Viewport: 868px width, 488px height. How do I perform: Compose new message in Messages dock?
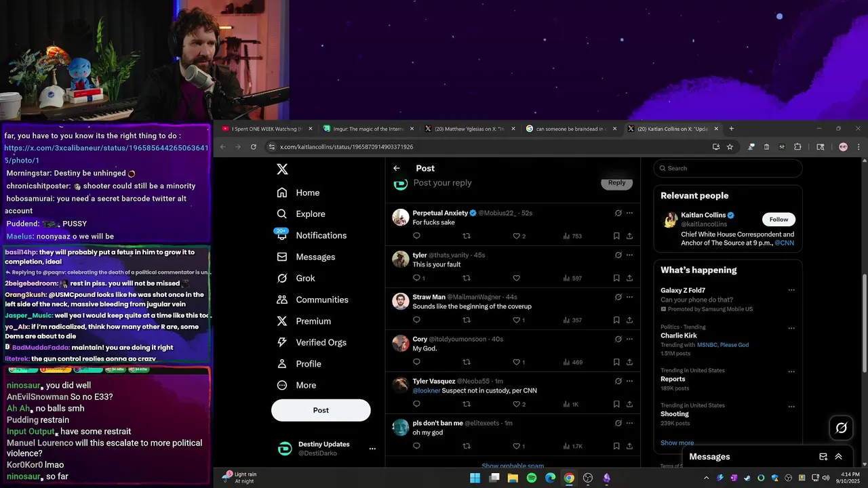click(823, 457)
